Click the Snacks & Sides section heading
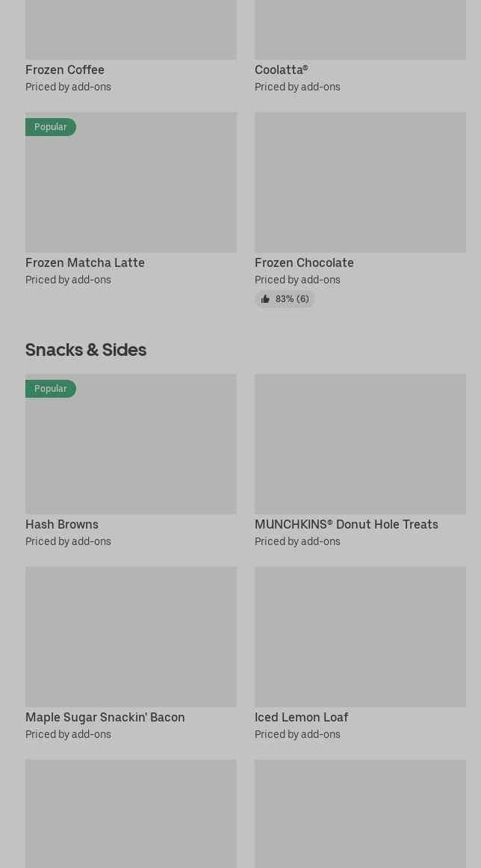The width and height of the screenshot is (481, 868). pos(86,349)
